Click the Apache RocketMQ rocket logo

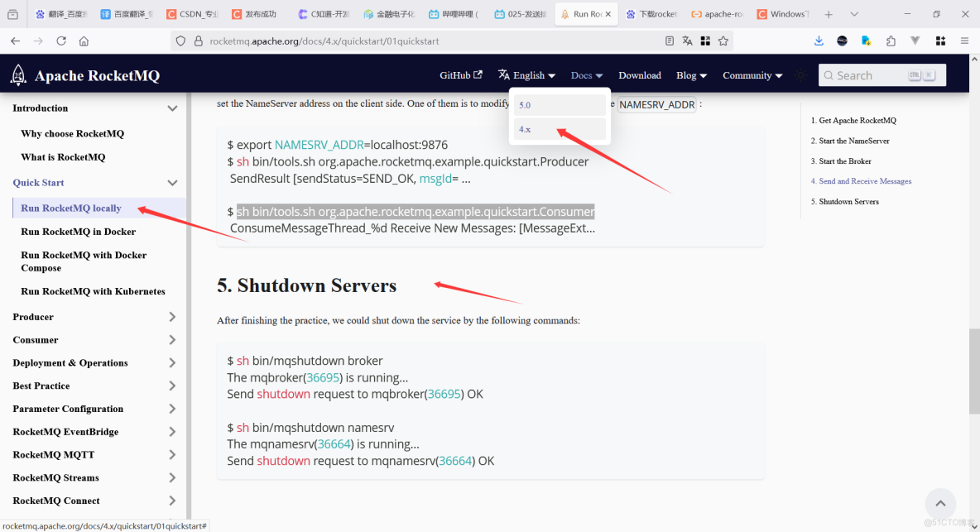point(18,75)
